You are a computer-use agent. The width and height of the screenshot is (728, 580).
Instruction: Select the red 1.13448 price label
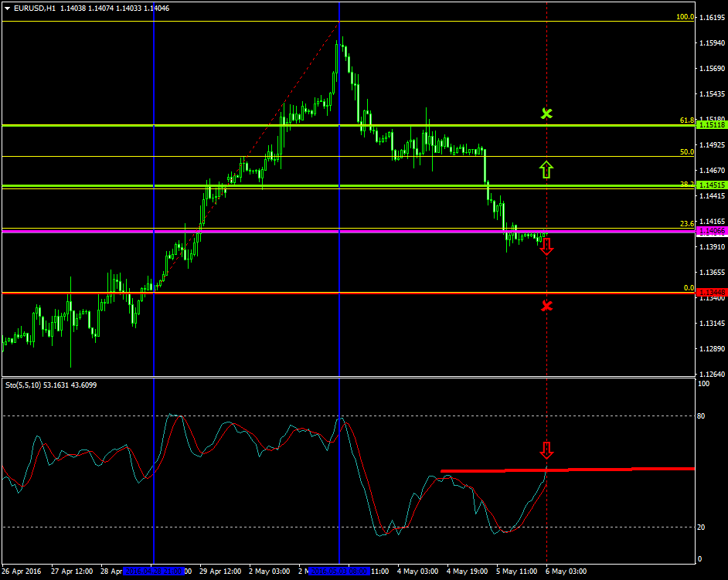(x=711, y=293)
